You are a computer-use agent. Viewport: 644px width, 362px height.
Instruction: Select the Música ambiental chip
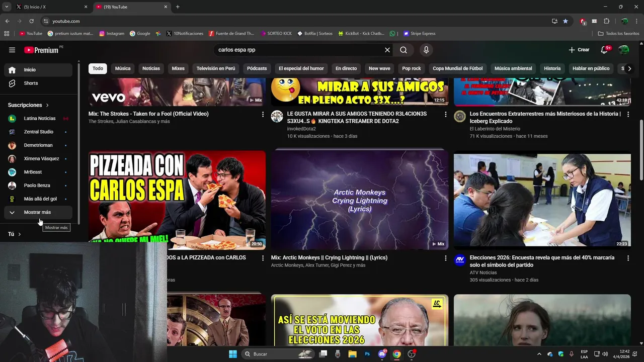pos(513,68)
